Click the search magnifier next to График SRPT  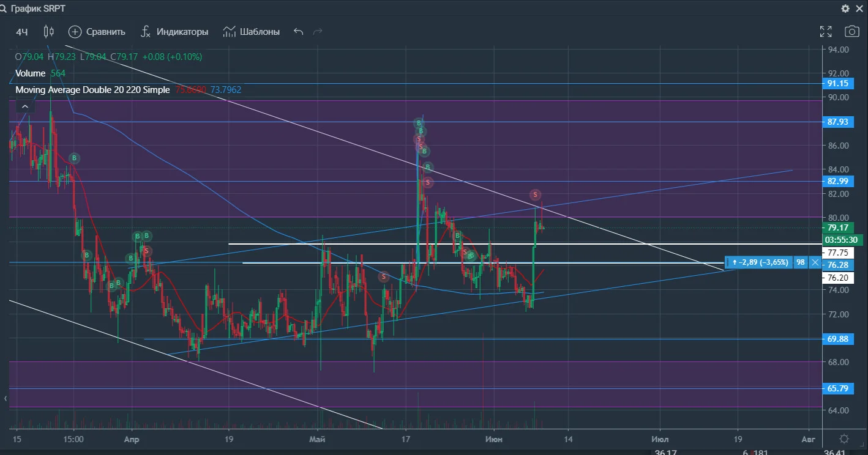(4, 9)
